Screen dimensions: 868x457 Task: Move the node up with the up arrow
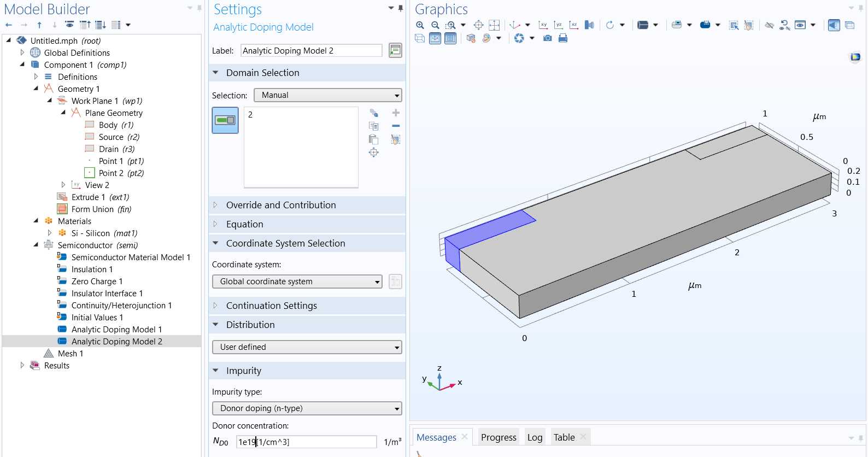(39, 25)
